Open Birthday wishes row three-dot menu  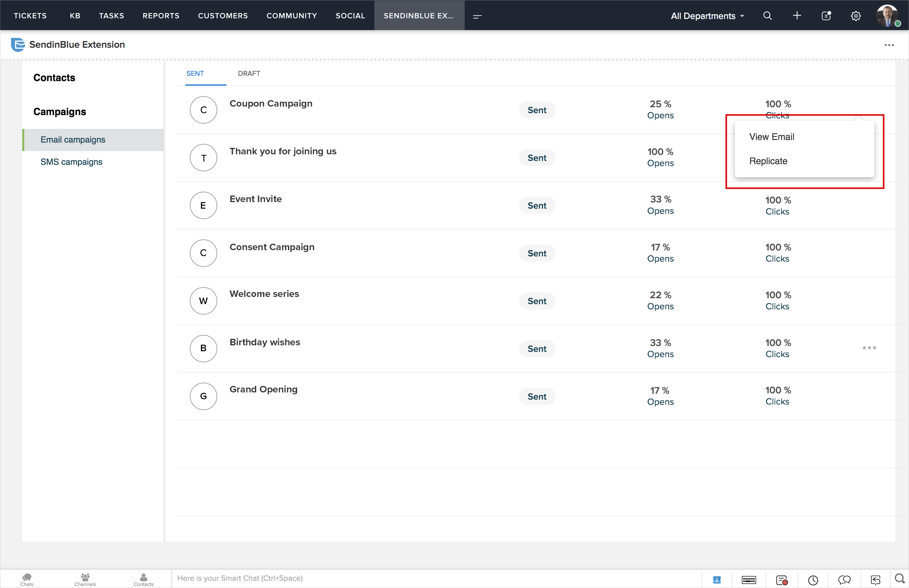869,348
